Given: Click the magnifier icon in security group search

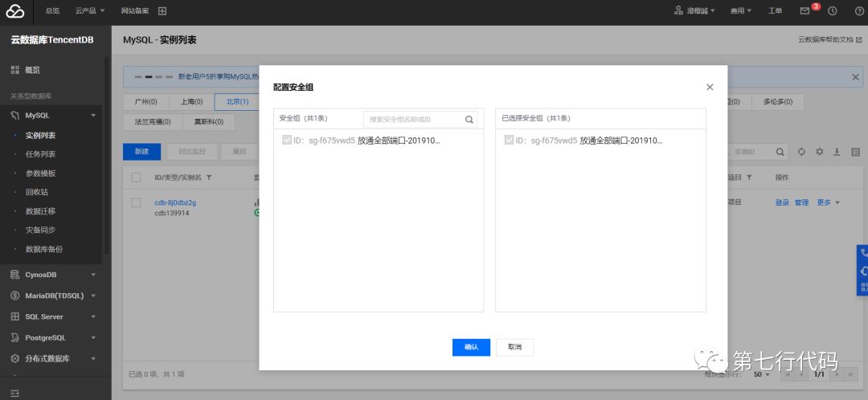Looking at the screenshot, I should [x=469, y=119].
